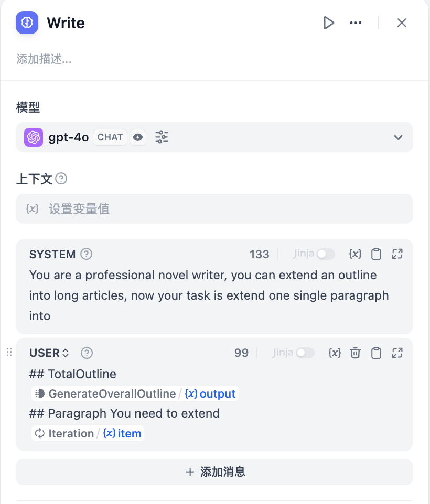Expand the USER message to fullscreen
The height and width of the screenshot is (504, 430).
pos(397,353)
